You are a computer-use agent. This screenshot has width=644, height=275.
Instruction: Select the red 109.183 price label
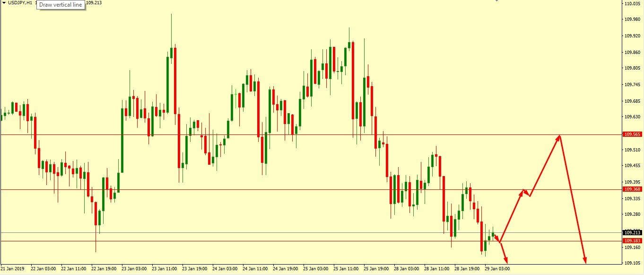click(633, 241)
